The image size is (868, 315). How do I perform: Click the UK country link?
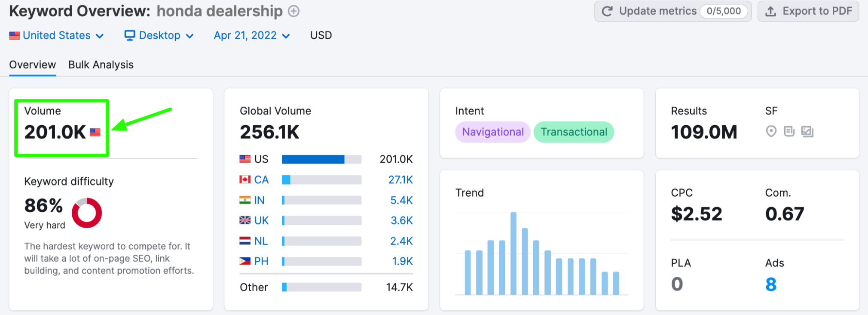tap(261, 220)
